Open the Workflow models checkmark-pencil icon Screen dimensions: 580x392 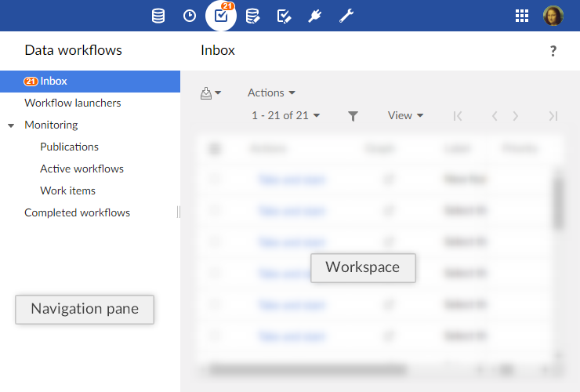click(x=284, y=16)
